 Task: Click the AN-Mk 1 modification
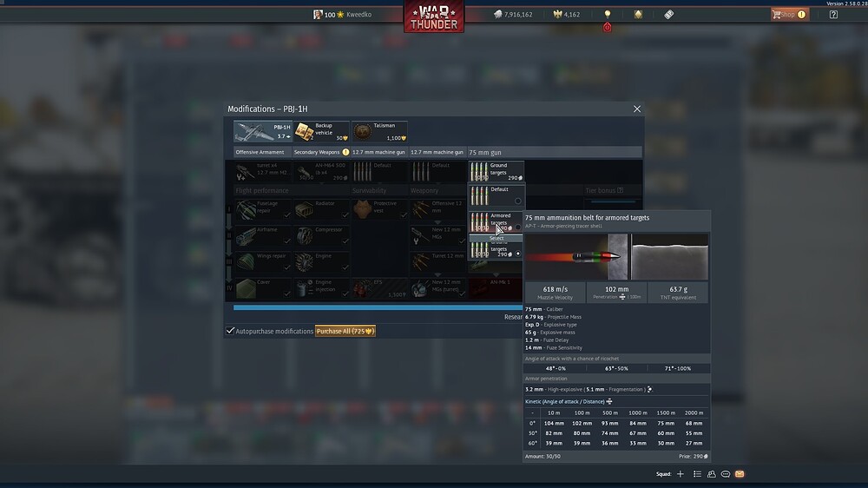496,288
